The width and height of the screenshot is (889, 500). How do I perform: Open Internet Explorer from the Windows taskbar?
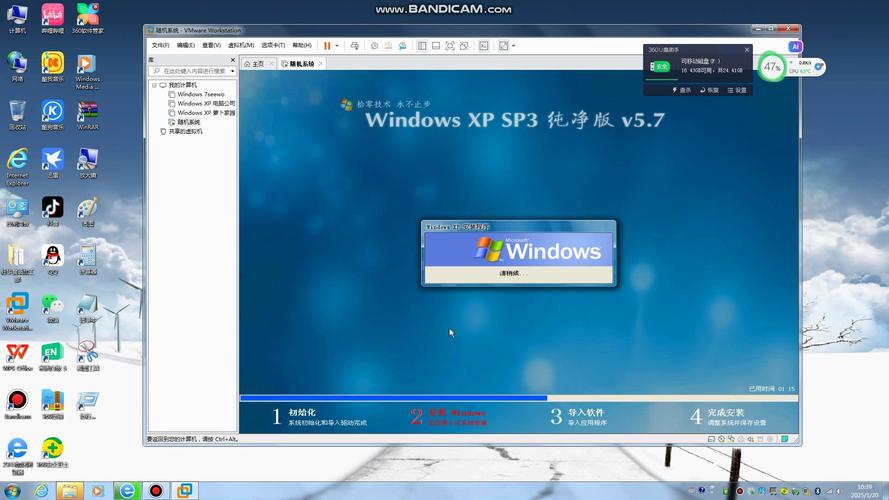coord(125,490)
